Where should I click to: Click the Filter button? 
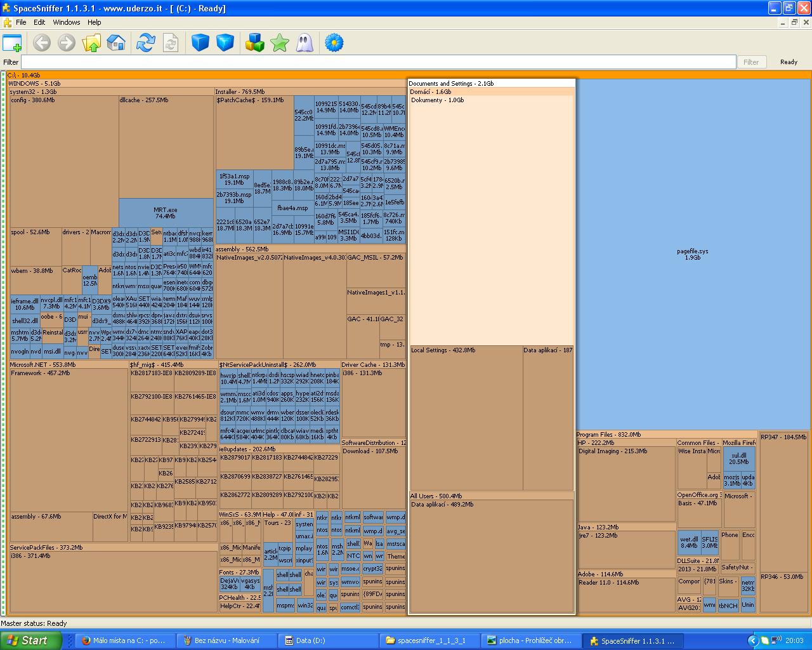click(751, 62)
